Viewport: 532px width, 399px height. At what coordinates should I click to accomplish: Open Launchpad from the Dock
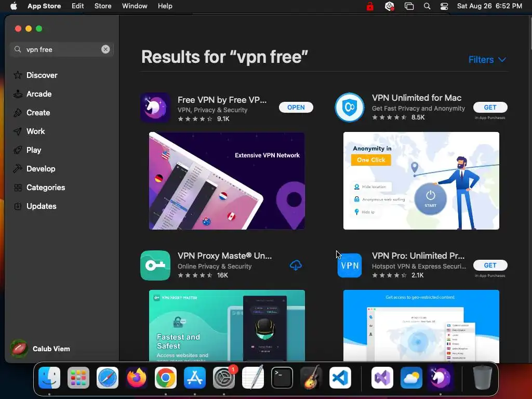pyautogui.click(x=78, y=378)
